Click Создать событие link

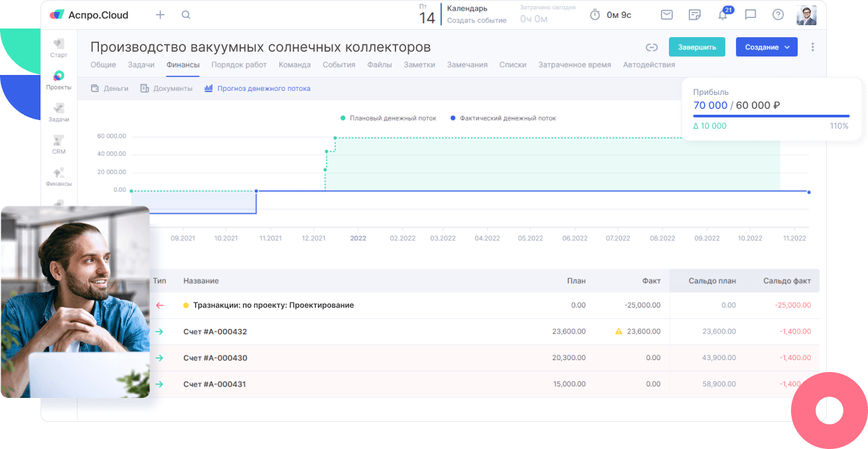(476, 21)
